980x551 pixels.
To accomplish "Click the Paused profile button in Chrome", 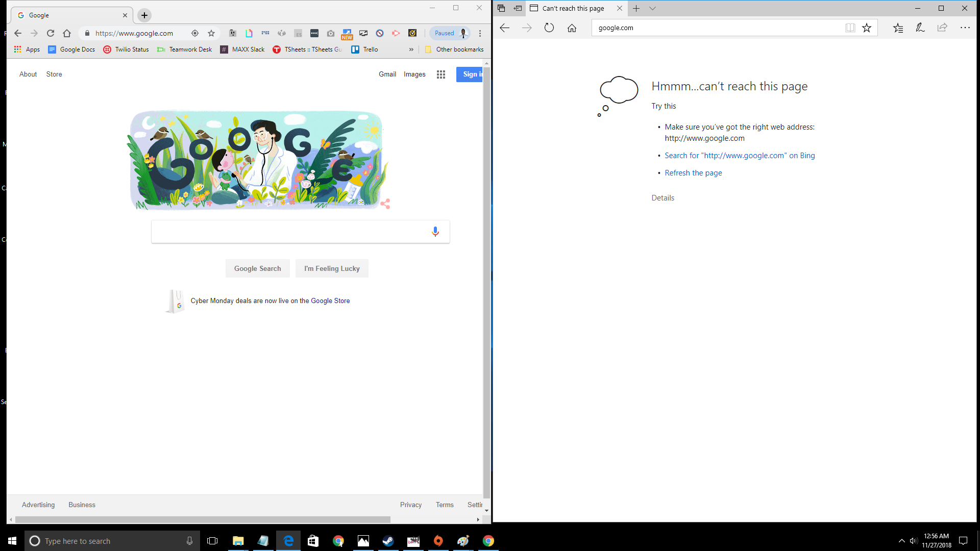I will coord(449,33).
